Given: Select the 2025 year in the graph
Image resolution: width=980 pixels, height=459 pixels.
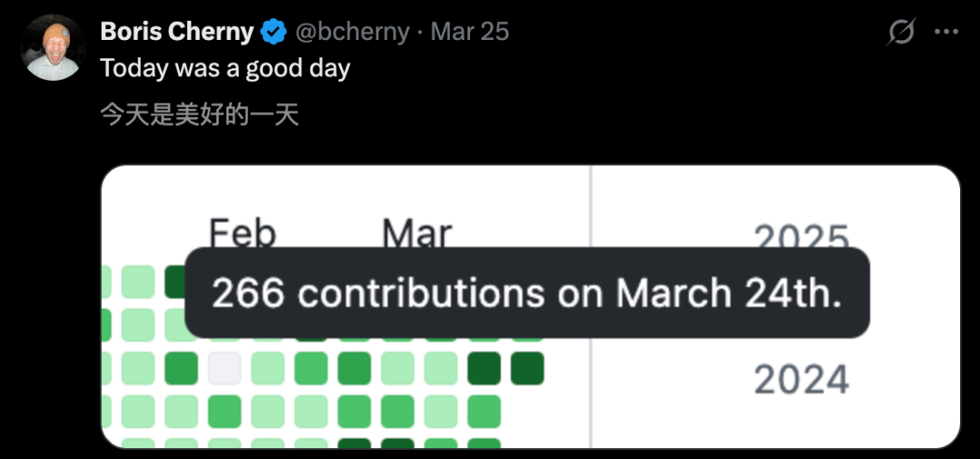Looking at the screenshot, I should (801, 239).
